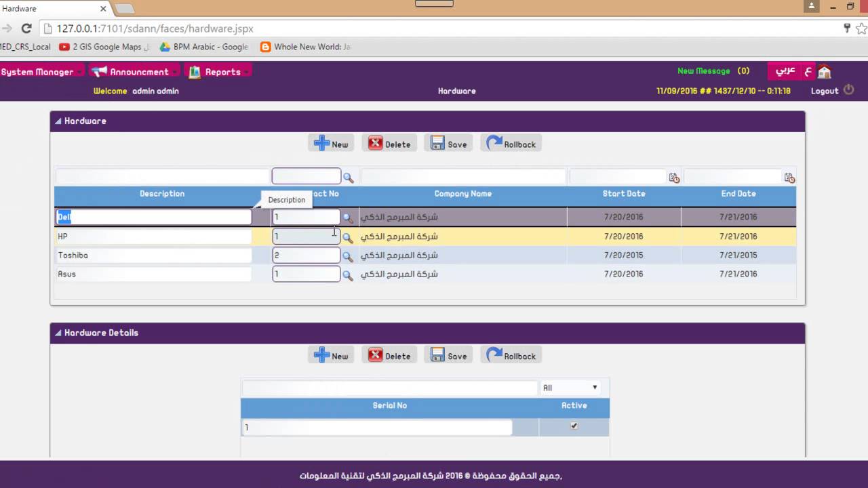868x488 pixels.
Task: Click the End Date filter input field
Action: pos(733,177)
